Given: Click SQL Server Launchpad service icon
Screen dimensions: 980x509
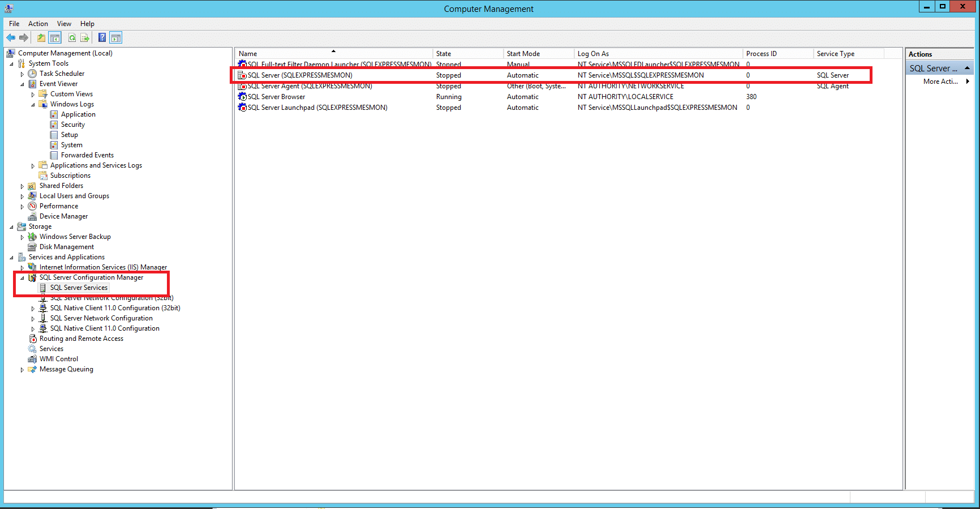Looking at the screenshot, I should (242, 108).
